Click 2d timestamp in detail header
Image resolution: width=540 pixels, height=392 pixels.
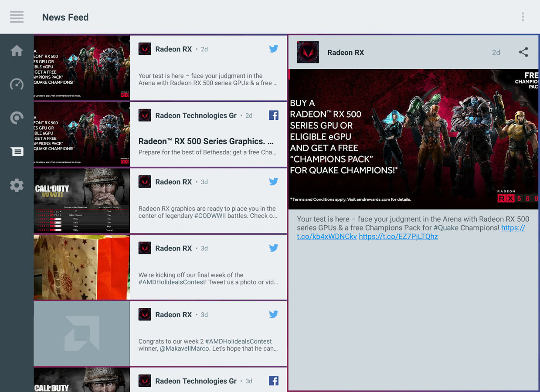tap(496, 53)
